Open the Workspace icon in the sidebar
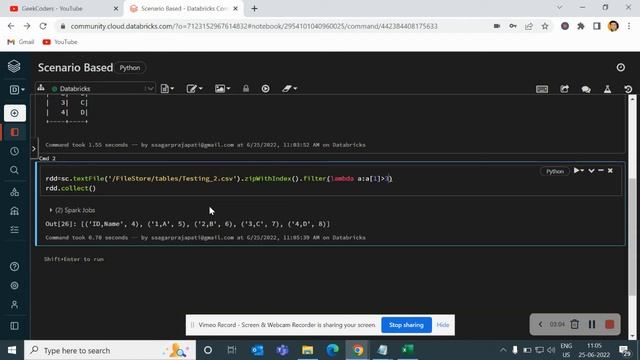This screenshot has height=360, width=640. [15, 132]
